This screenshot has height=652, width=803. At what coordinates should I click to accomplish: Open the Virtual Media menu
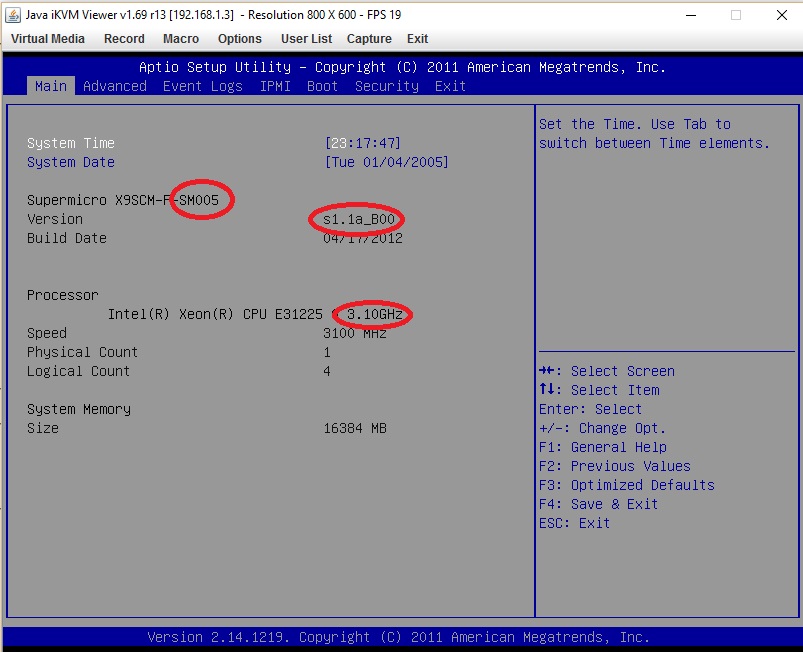tap(48, 39)
